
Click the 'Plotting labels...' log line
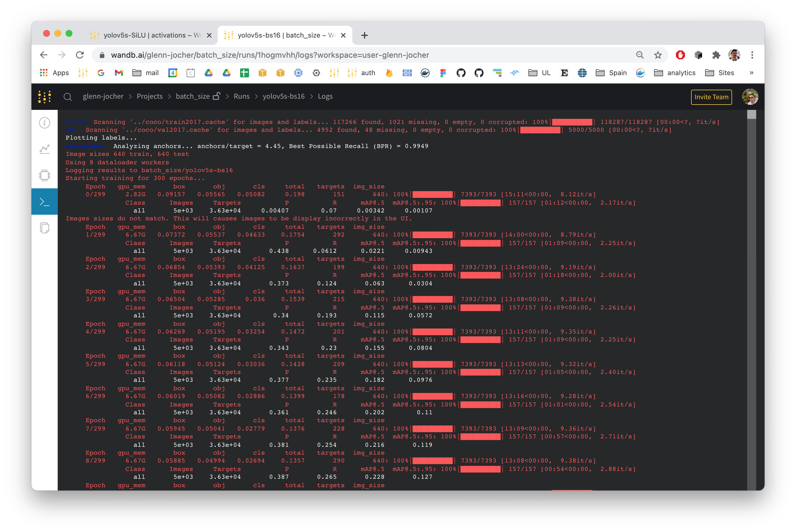coord(101,138)
